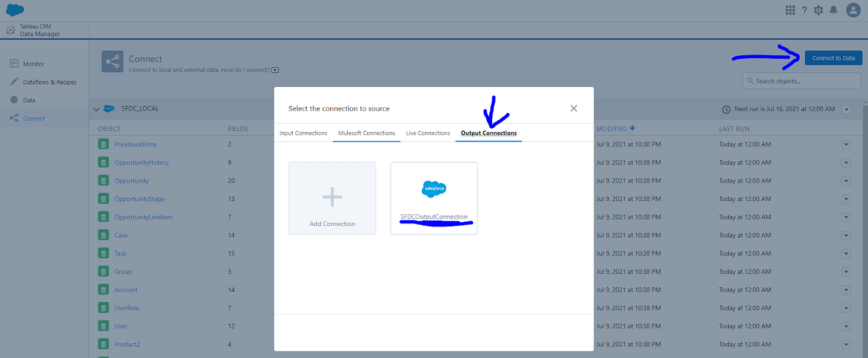Sort by the OBJECT column header
Screen dimensions: 868x358
coord(109,129)
